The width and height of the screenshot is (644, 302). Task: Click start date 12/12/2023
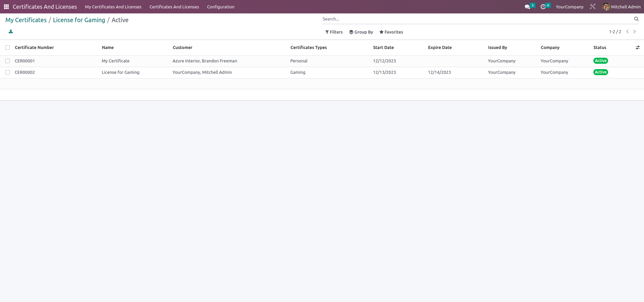[x=384, y=61]
